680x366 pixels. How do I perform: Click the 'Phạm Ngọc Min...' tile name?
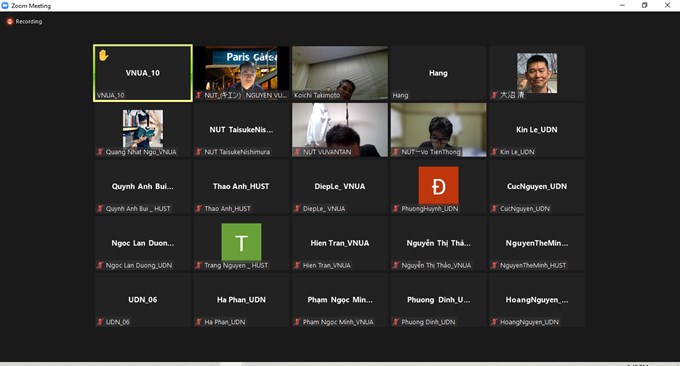(x=340, y=300)
